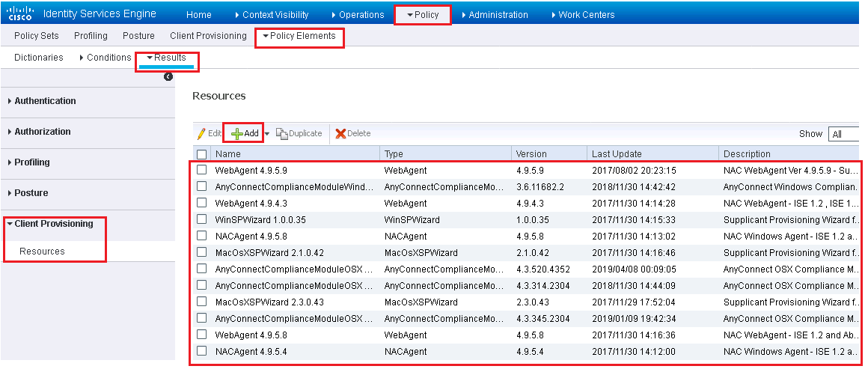
Task: Click the Duplicate toolbar button
Action: 299,133
